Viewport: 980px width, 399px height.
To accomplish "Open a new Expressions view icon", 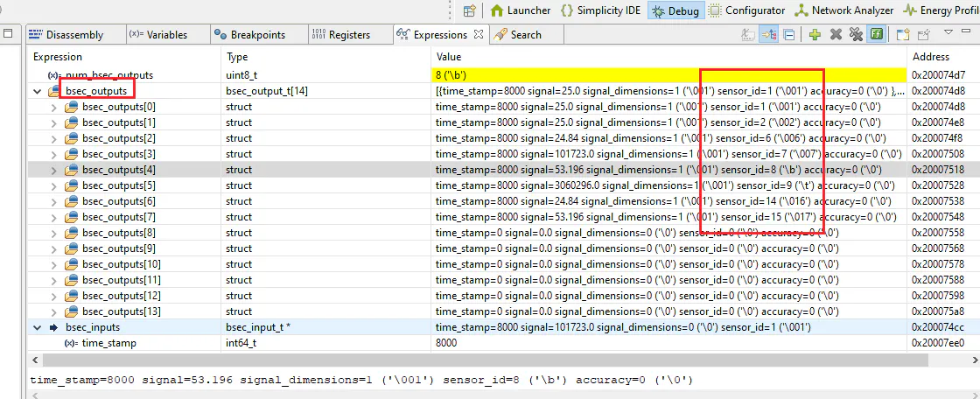I will click(x=902, y=35).
